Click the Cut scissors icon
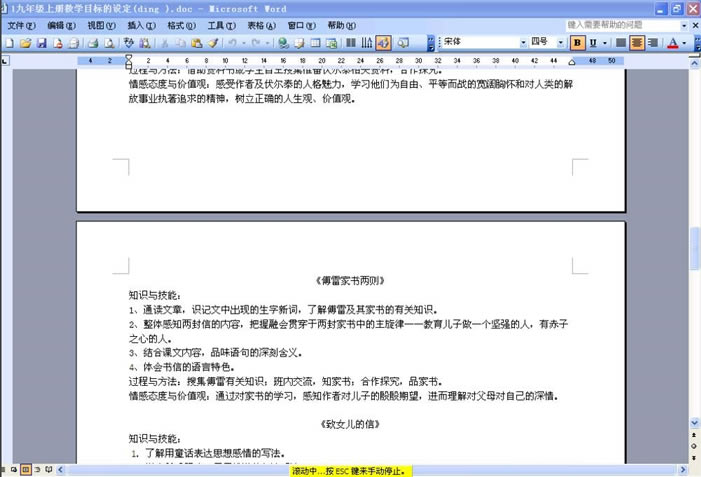Screen dimensions: 701x477 point(165,43)
